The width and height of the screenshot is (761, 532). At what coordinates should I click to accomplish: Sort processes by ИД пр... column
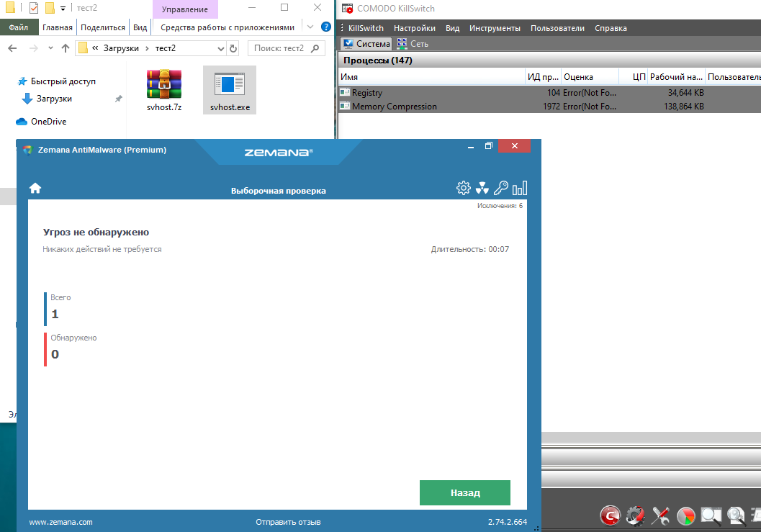pyautogui.click(x=543, y=77)
